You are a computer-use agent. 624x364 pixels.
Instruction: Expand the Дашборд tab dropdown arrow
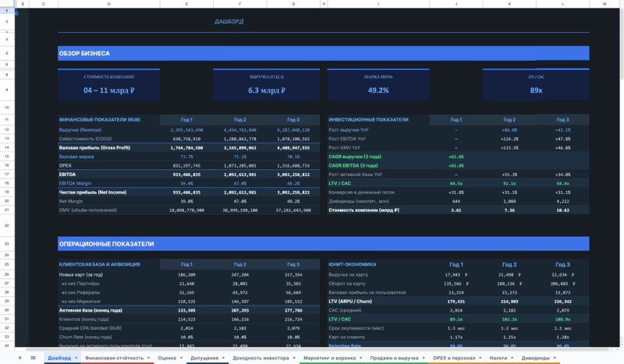tap(76, 358)
